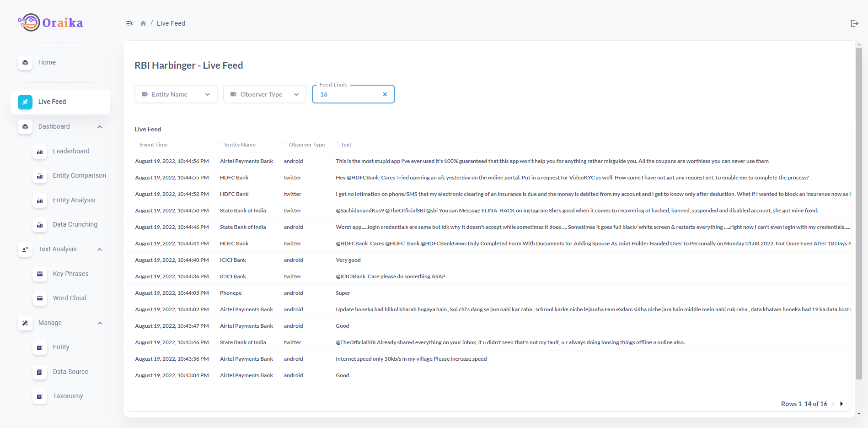Sort by Observer Type column header
The image size is (868, 428).
pos(307,145)
